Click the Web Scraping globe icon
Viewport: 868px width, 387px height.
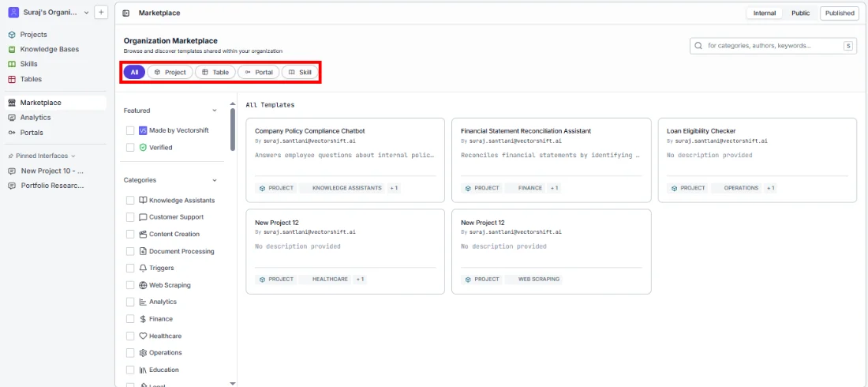(143, 285)
